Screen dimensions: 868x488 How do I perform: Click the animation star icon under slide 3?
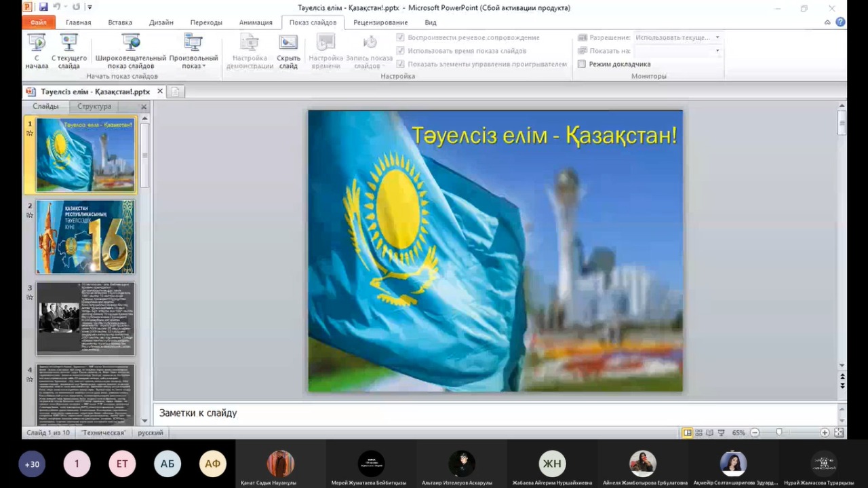coord(30,297)
